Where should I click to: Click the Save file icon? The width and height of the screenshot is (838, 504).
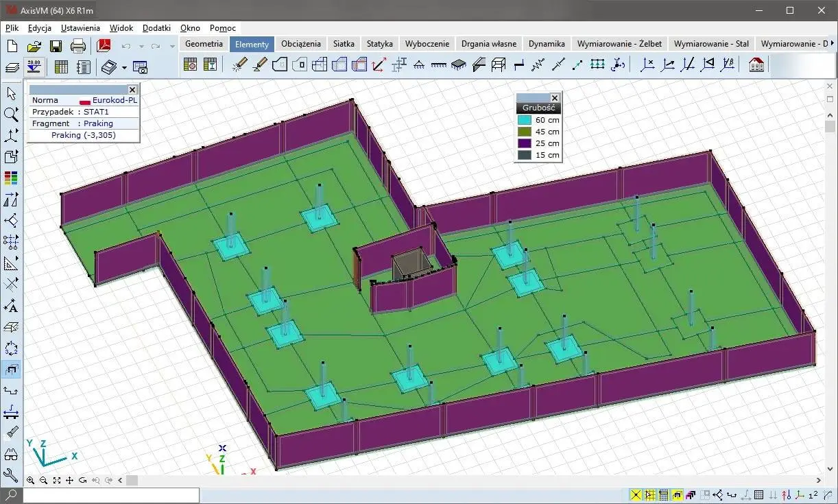coord(56,46)
